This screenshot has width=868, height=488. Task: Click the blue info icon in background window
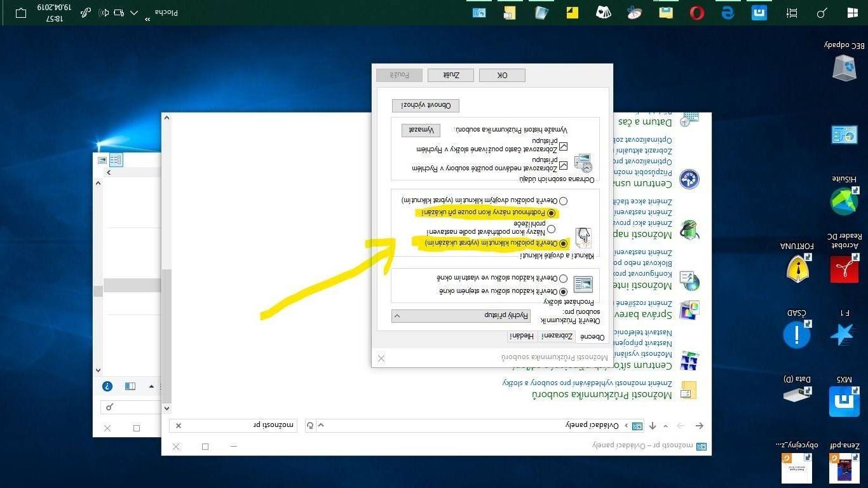(107, 386)
